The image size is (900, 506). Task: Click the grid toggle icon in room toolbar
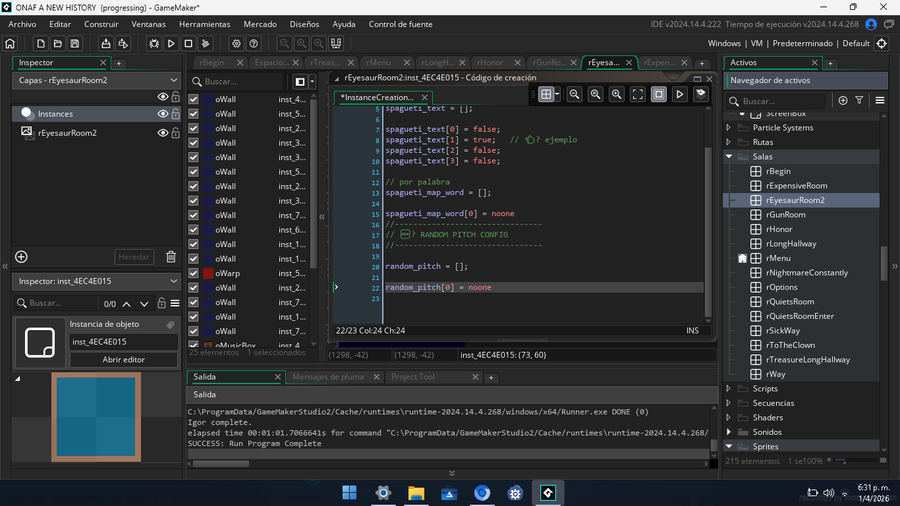click(x=547, y=94)
